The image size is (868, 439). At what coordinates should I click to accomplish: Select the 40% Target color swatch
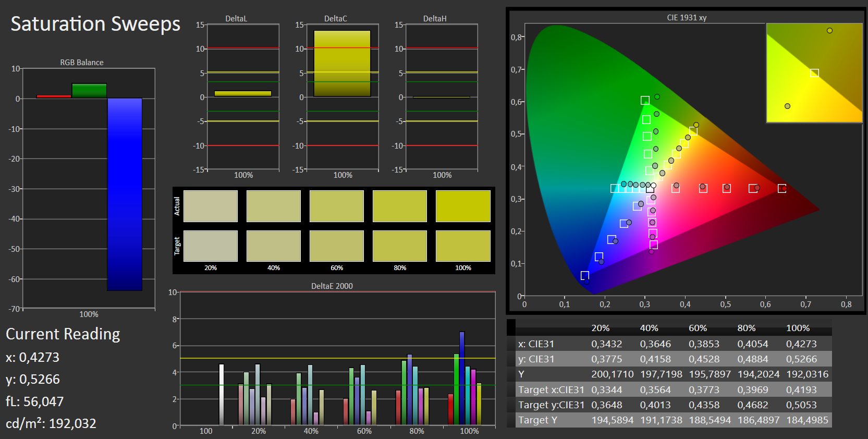tap(274, 246)
